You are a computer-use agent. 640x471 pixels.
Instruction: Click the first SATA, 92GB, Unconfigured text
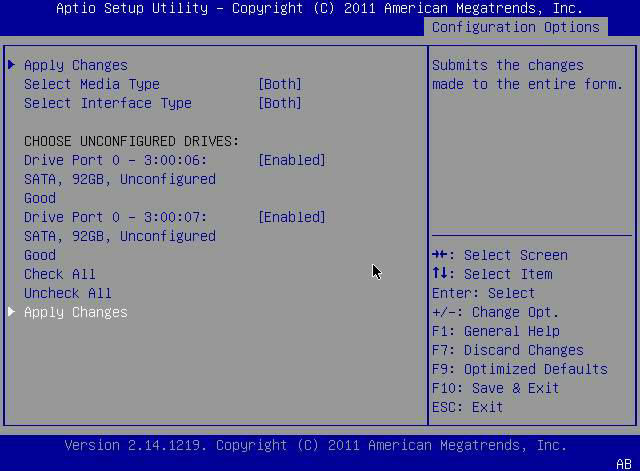(120, 179)
